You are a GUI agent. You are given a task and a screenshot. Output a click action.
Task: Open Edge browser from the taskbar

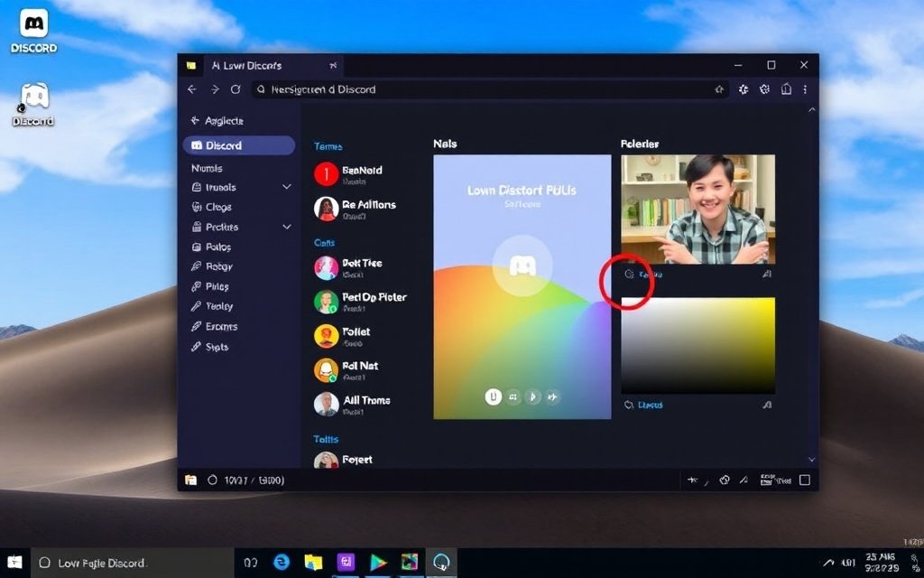click(282, 562)
